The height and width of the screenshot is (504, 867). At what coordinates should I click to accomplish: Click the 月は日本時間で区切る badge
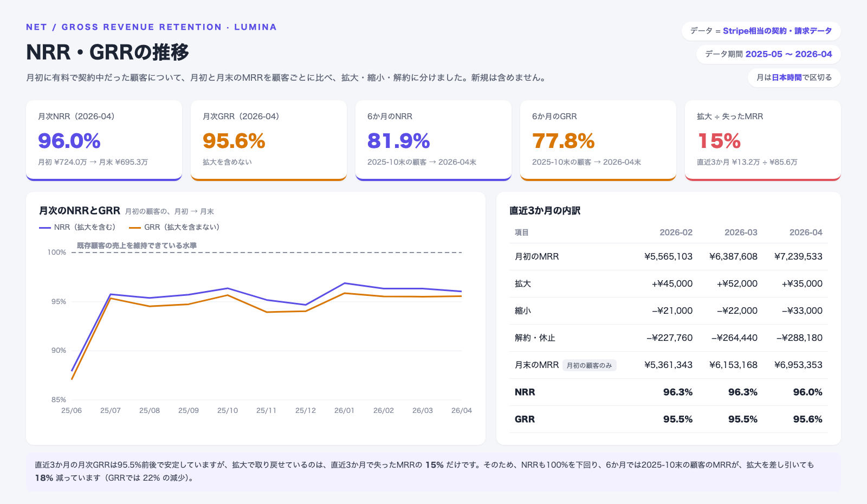pyautogui.click(x=794, y=77)
